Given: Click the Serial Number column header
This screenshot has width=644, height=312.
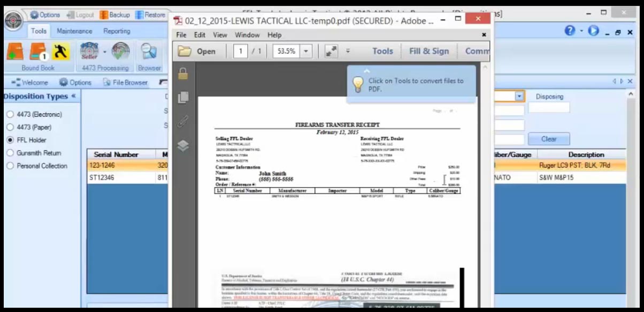Looking at the screenshot, I should pos(116,154).
